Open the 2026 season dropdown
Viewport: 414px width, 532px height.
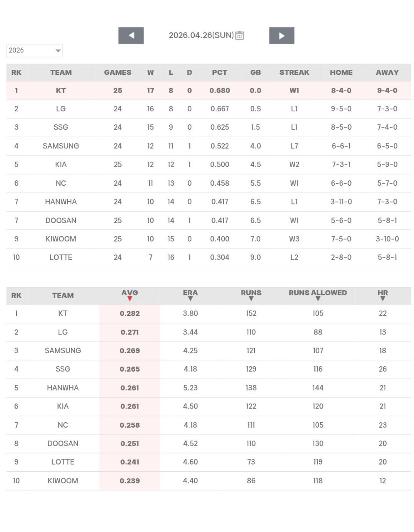34,51
